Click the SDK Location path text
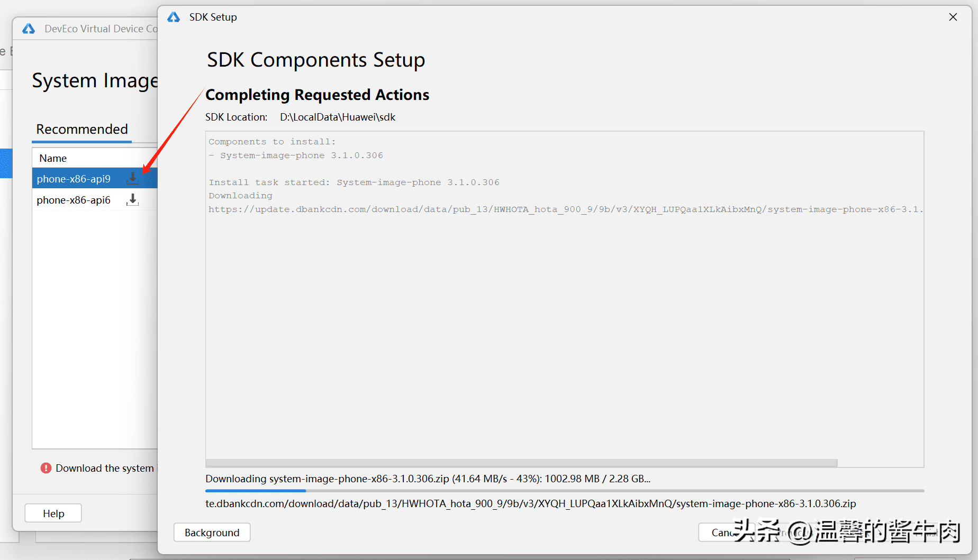Screen dimensions: 978x560 [338, 117]
